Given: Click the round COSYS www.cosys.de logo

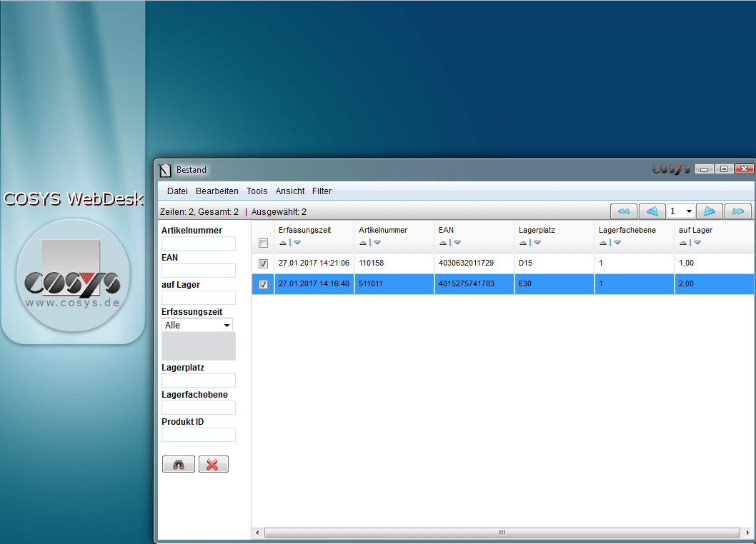Looking at the screenshot, I should (73, 276).
